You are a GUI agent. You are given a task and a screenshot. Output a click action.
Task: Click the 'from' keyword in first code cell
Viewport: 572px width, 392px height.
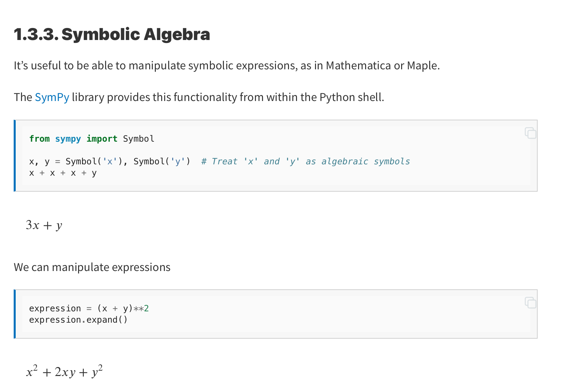coord(39,139)
